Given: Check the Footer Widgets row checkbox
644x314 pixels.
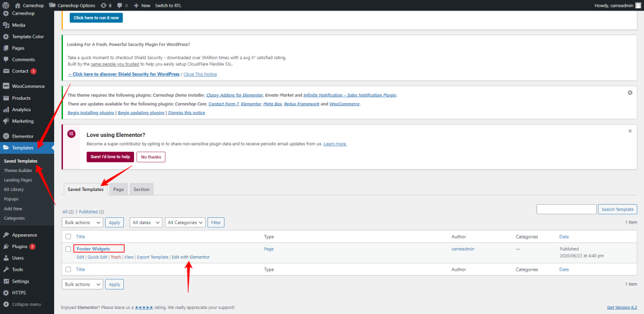Looking at the screenshot, I should pos(68,249).
